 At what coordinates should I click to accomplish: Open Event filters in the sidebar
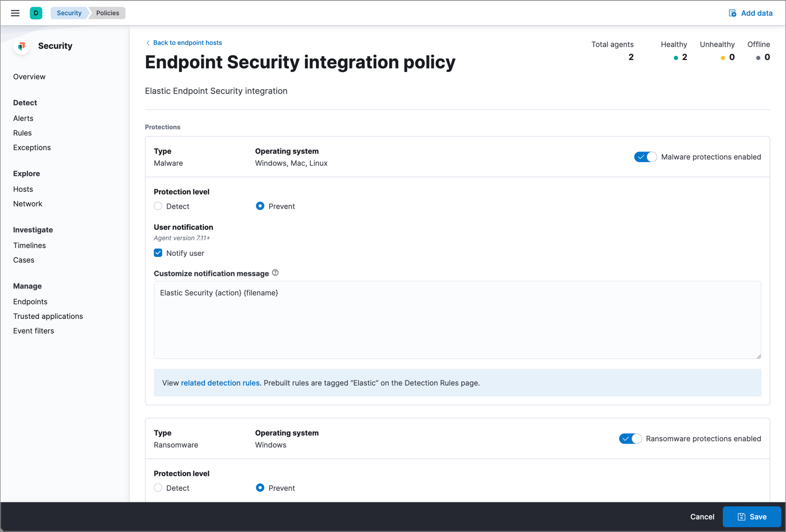[33, 331]
